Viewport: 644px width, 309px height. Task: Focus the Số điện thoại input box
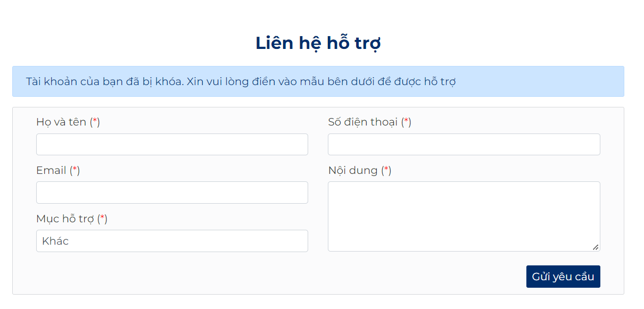(464, 145)
